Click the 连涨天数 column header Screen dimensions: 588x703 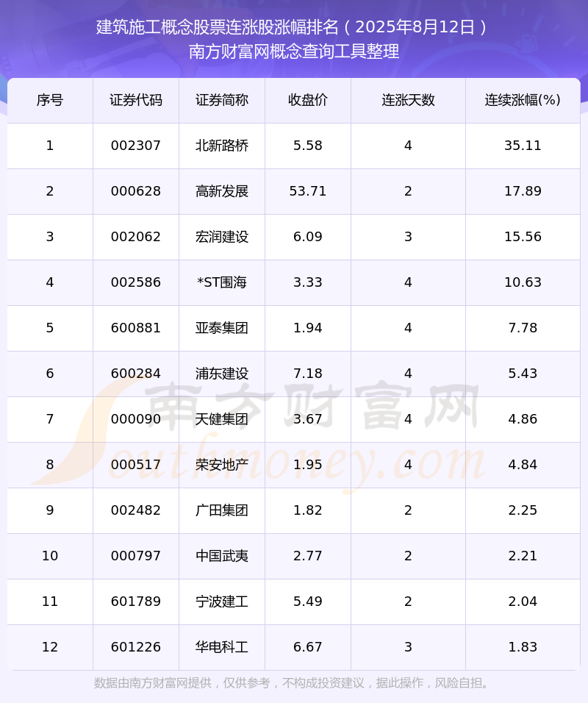coord(408,100)
